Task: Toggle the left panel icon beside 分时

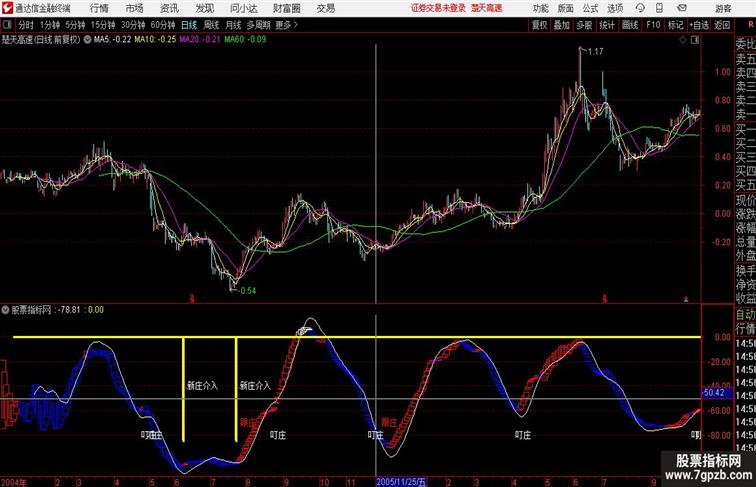Action: click(7, 25)
